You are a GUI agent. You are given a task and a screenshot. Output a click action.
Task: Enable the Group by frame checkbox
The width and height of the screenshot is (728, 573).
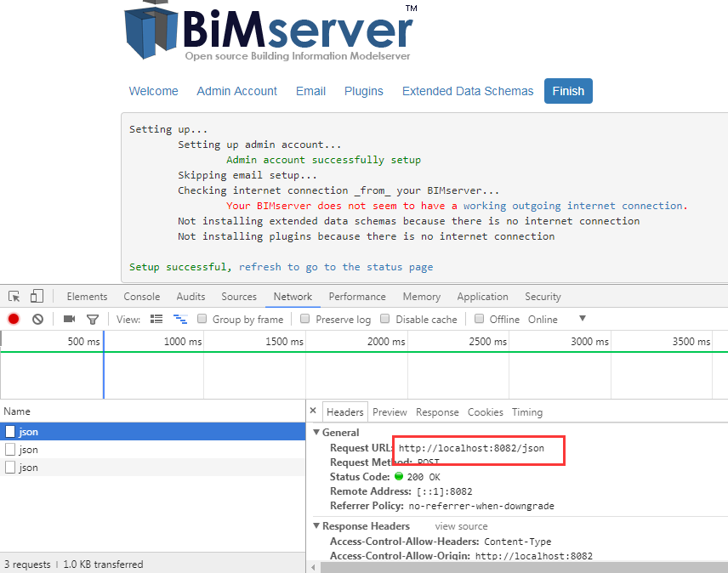(x=202, y=319)
